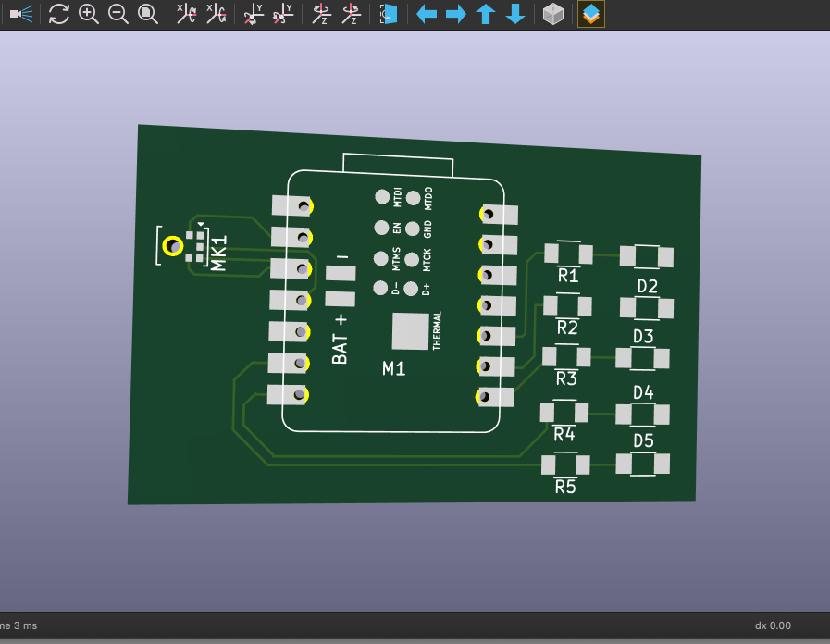Zoom out of the 3D board

(x=118, y=14)
